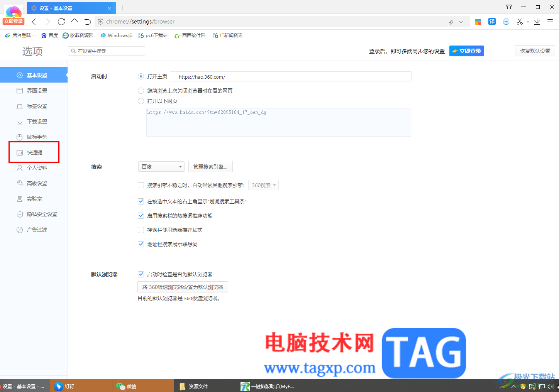
Task: Click the 在设置中搜索 search field
Action: 107,51
